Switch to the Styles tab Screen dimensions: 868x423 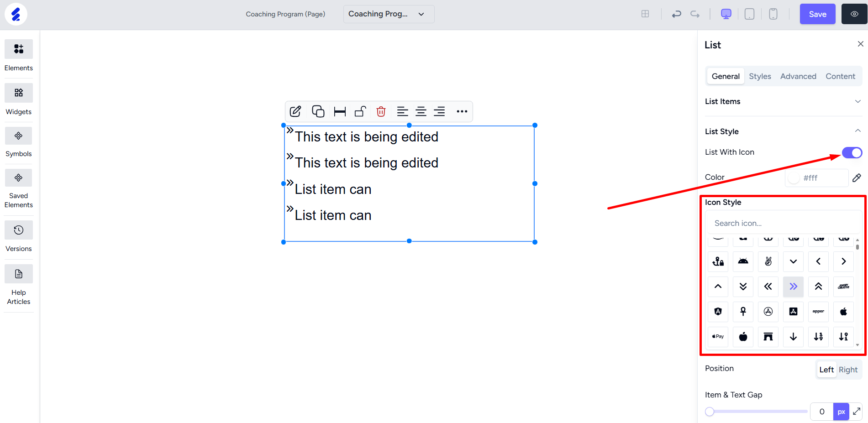click(x=760, y=76)
